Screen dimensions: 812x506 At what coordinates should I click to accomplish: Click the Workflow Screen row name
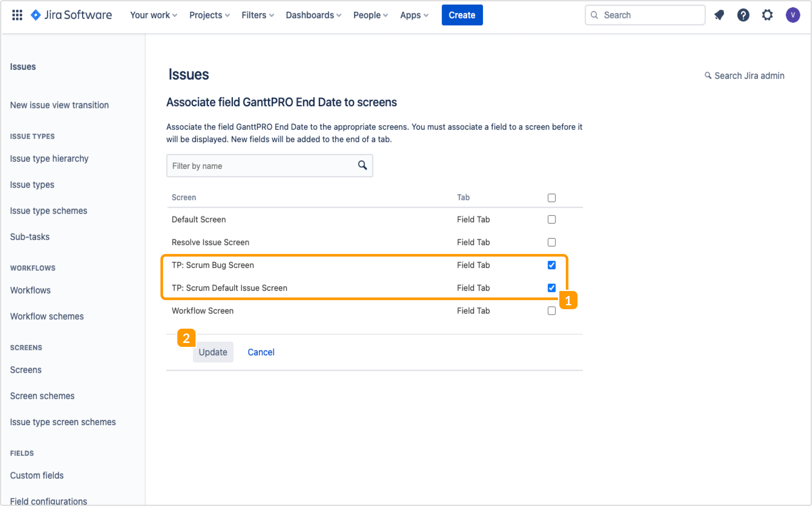pyautogui.click(x=202, y=310)
